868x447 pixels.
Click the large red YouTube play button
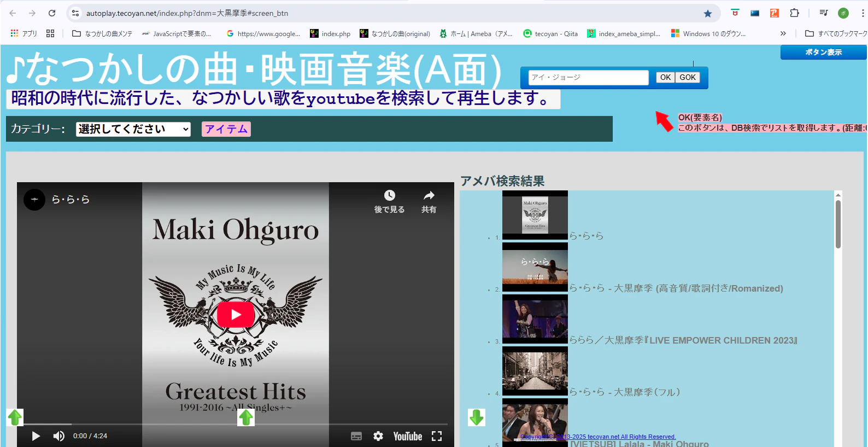pyautogui.click(x=236, y=315)
